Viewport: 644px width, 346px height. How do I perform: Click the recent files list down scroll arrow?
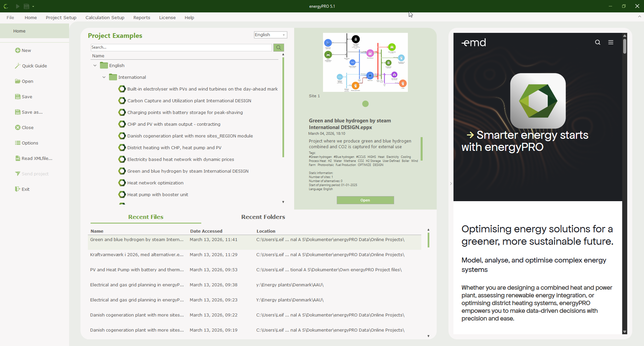coord(428,336)
